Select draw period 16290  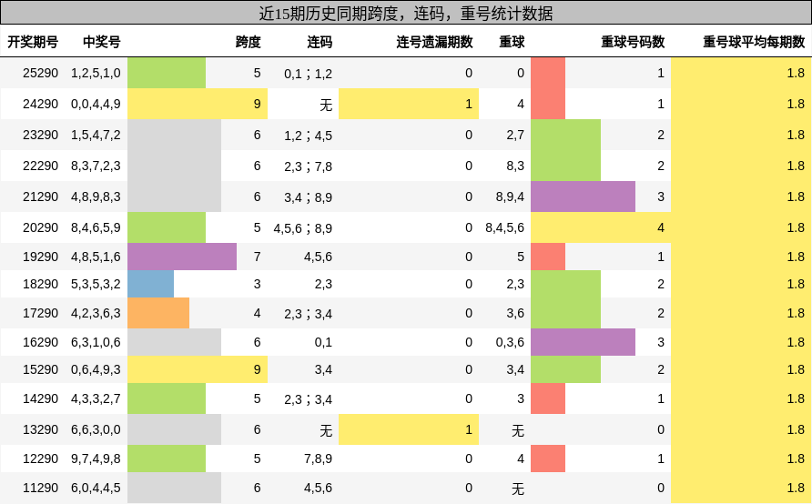40,342
